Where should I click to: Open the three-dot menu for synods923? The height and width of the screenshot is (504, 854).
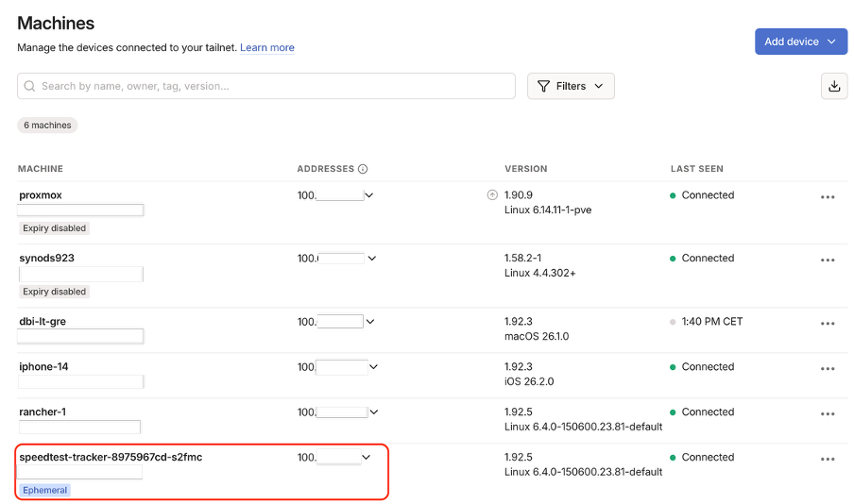[x=828, y=260]
